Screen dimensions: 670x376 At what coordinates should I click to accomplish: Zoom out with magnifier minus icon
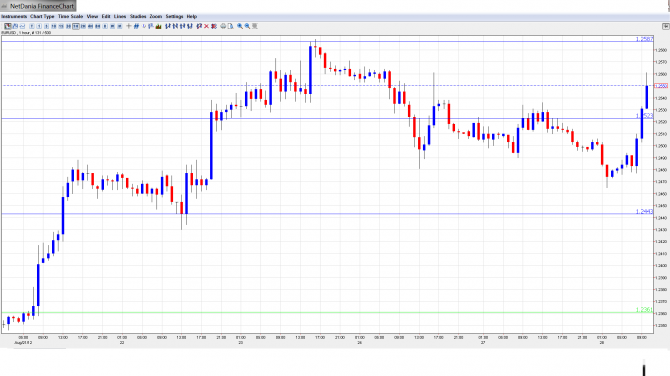pyautogui.click(x=247, y=26)
